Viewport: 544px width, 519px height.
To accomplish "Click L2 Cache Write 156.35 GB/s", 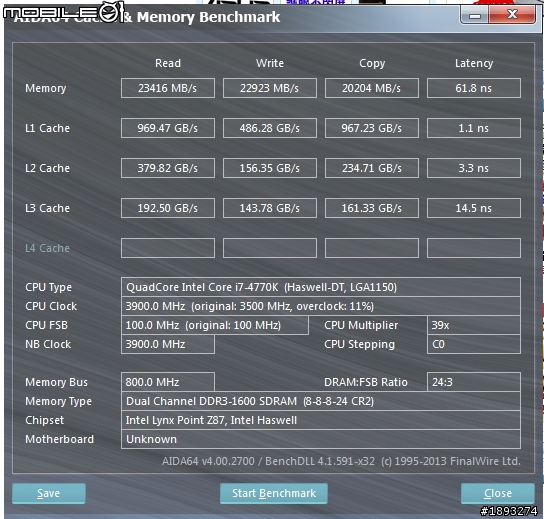I will (270, 168).
